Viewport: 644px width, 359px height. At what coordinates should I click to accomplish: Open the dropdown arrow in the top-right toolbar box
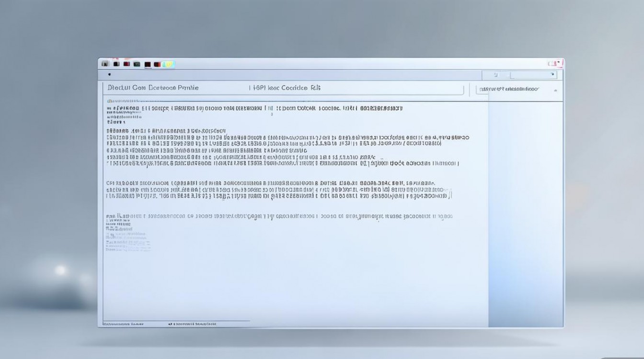click(x=552, y=75)
